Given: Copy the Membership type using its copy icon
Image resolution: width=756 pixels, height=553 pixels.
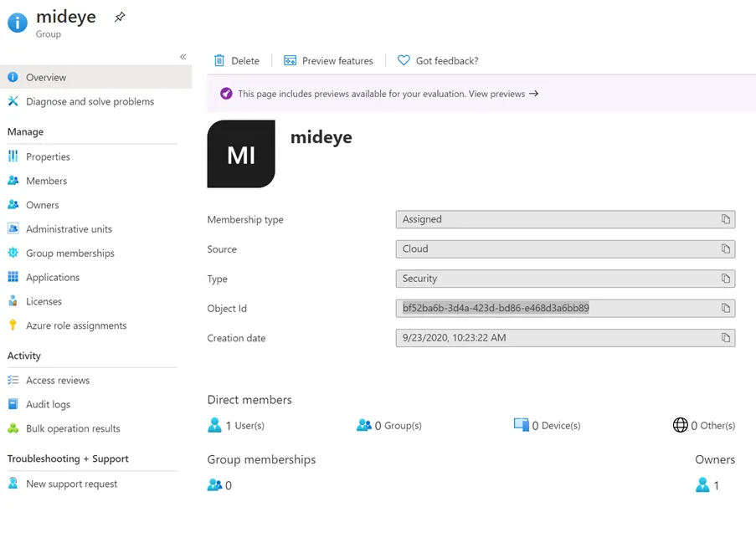Looking at the screenshot, I should (726, 219).
